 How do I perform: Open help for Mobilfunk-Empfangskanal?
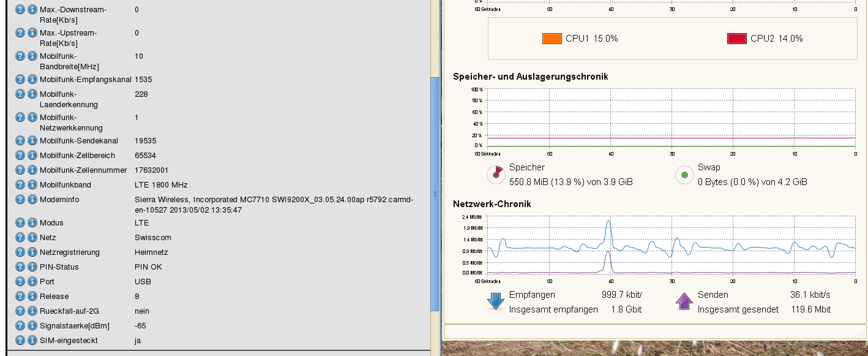click(20, 80)
